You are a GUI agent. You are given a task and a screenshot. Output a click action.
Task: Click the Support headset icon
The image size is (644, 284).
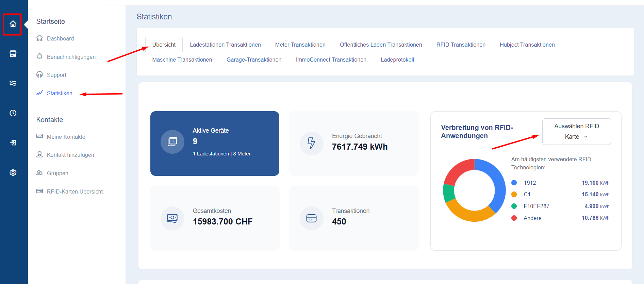pyautogui.click(x=39, y=74)
